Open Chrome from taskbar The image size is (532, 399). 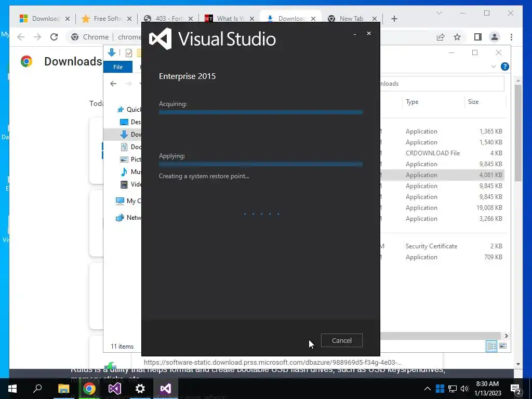pyautogui.click(x=89, y=389)
